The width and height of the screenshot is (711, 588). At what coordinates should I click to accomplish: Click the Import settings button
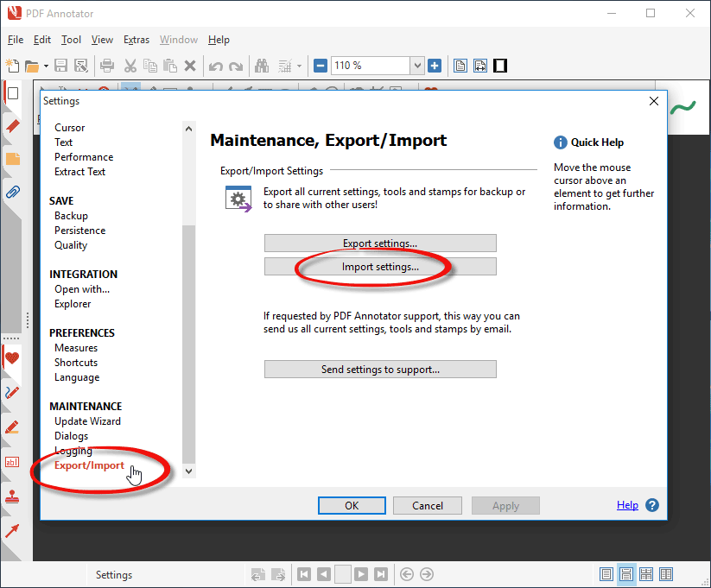[380, 266]
